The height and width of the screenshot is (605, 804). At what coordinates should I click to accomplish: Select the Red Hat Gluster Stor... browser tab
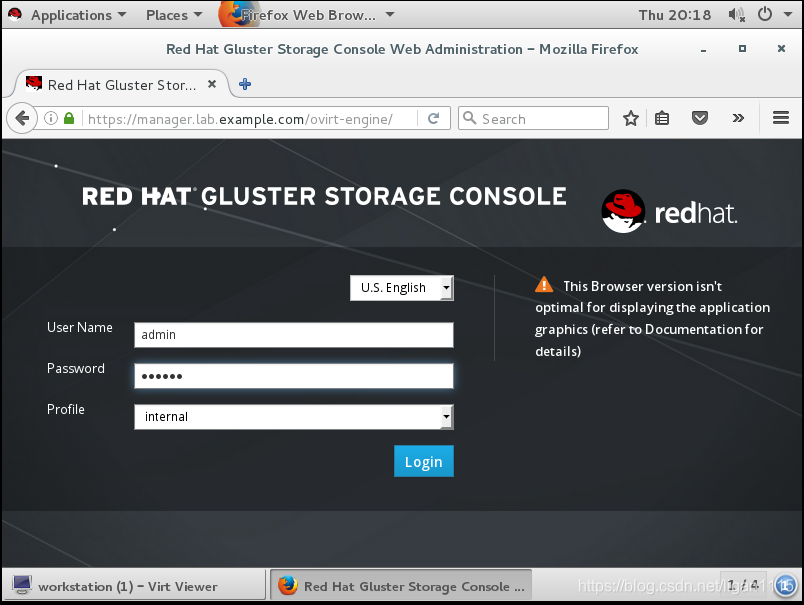122,84
